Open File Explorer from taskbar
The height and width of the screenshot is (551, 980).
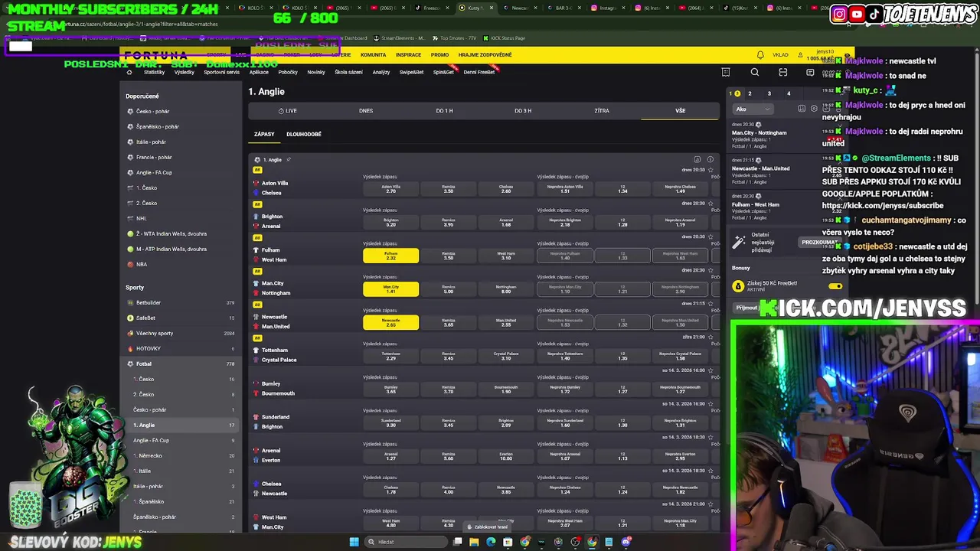click(474, 542)
